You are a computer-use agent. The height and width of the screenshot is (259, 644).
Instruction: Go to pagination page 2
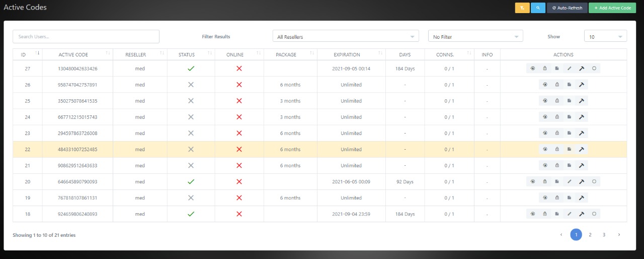coord(590,234)
